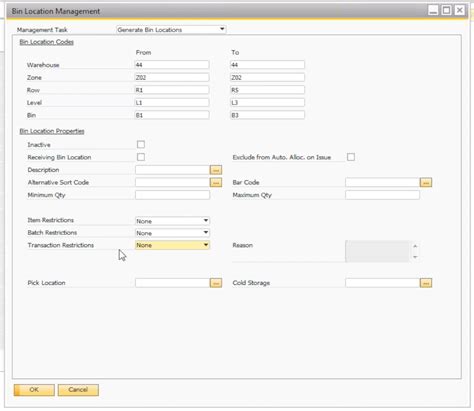The height and width of the screenshot is (411, 474).
Task: Open the Pick Location browse icon
Action: tap(216, 283)
